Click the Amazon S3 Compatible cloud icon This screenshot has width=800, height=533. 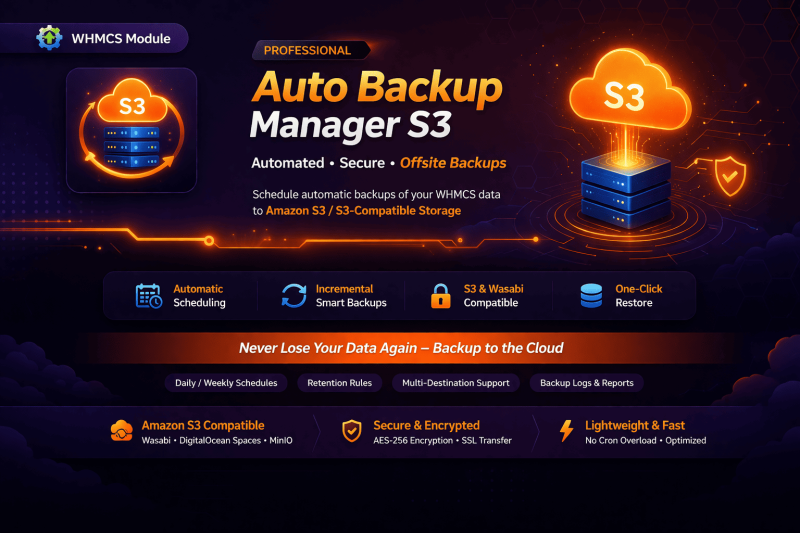[121, 431]
